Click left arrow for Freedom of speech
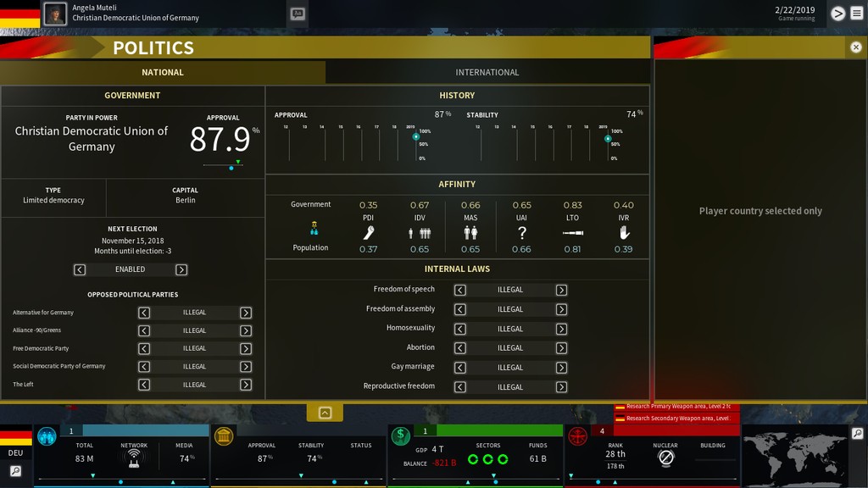 [x=460, y=290]
